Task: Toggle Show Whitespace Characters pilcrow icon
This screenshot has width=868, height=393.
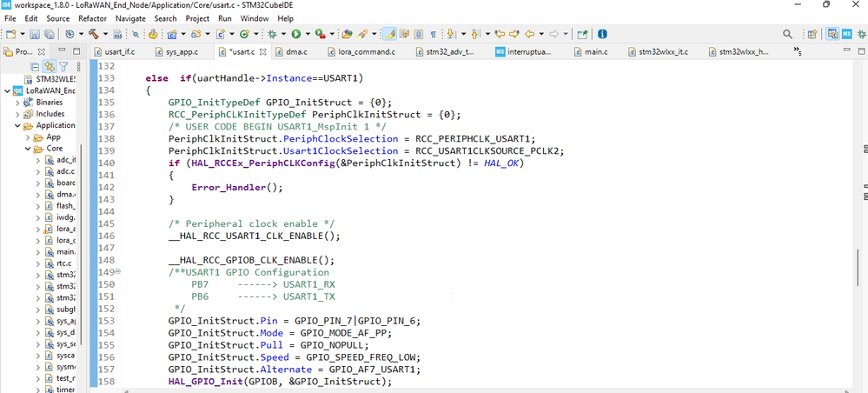Action: 433,35
